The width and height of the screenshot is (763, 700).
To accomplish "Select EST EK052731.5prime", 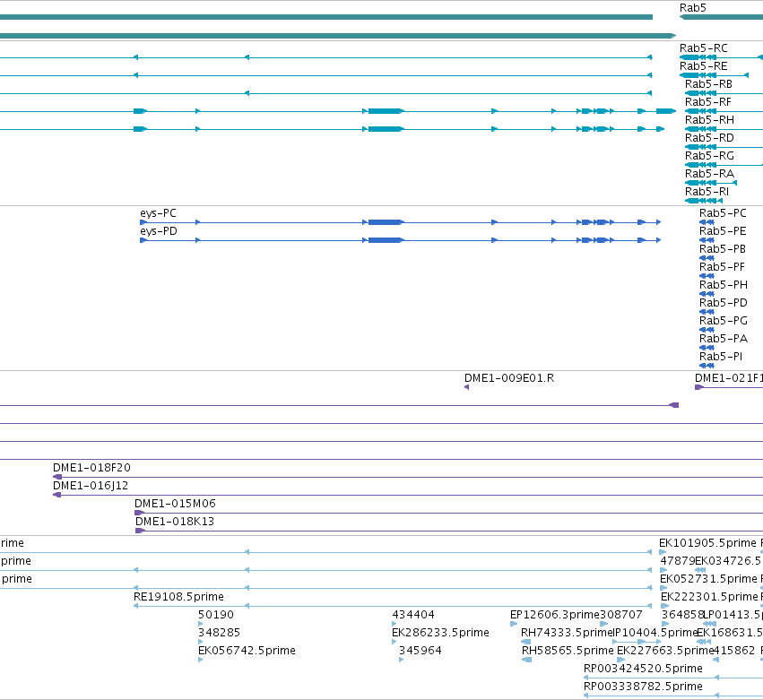I will coord(708,579).
